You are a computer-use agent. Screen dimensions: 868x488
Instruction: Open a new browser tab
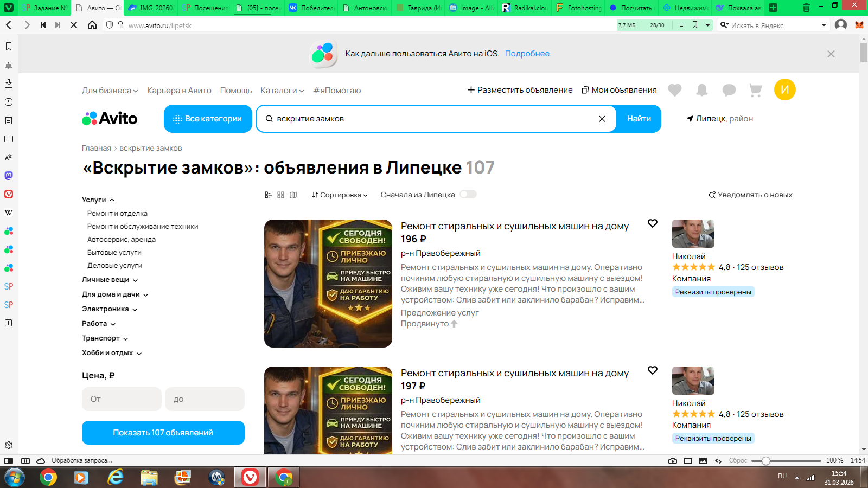[x=773, y=8]
